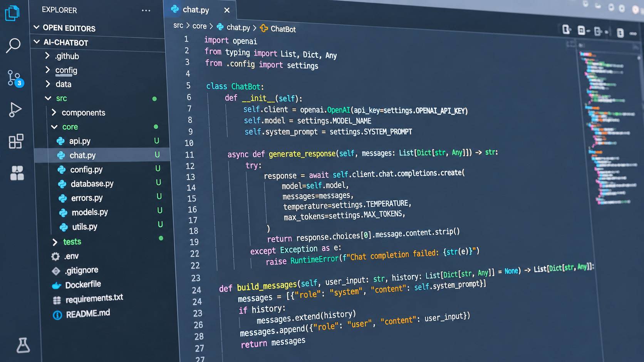This screenshot has width=644, height=362.
Task: Open requirements.txt
Action: click(94, 299)
